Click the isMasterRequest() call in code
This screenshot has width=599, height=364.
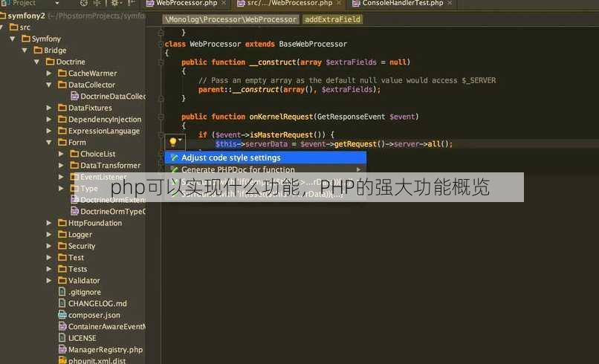click(x=287, y=135)
